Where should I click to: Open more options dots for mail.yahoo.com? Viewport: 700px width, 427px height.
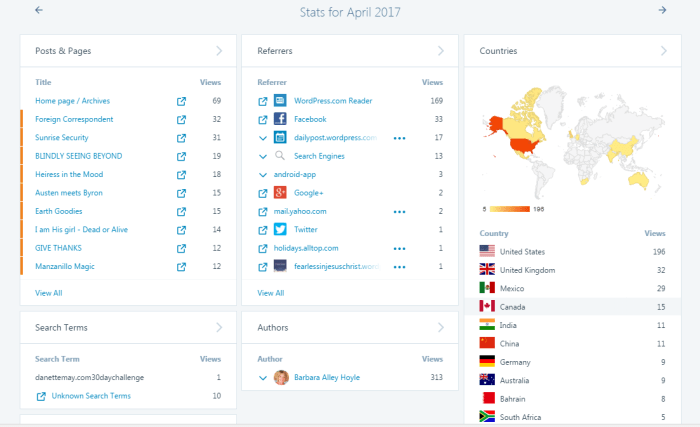point(400,212)
